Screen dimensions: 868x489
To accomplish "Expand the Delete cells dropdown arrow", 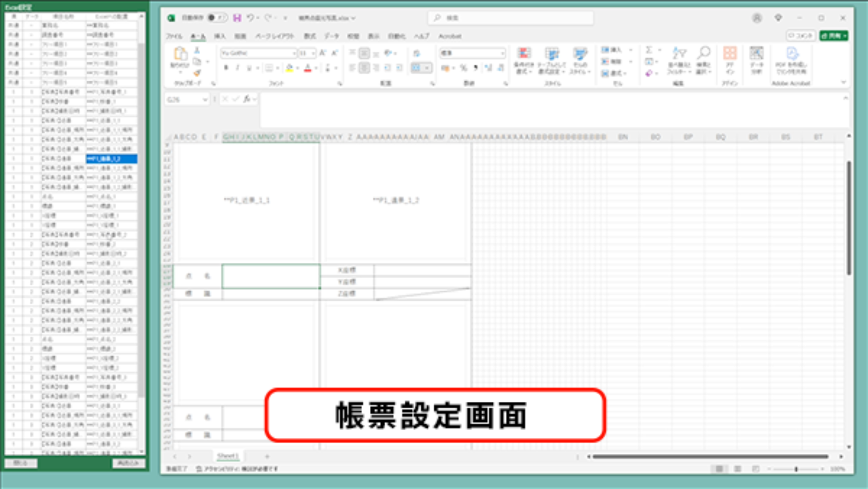I will tap(631, 62).
